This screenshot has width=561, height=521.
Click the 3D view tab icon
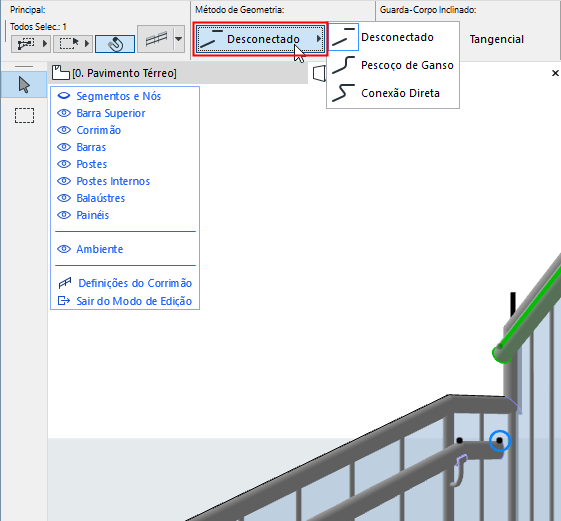click(319, 73)
